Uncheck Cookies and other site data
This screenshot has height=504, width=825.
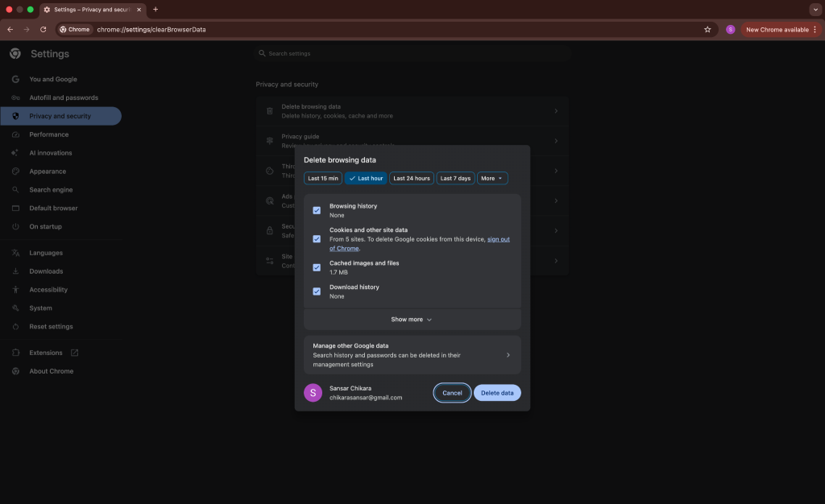pyautogui.click(x=317, y=239)
